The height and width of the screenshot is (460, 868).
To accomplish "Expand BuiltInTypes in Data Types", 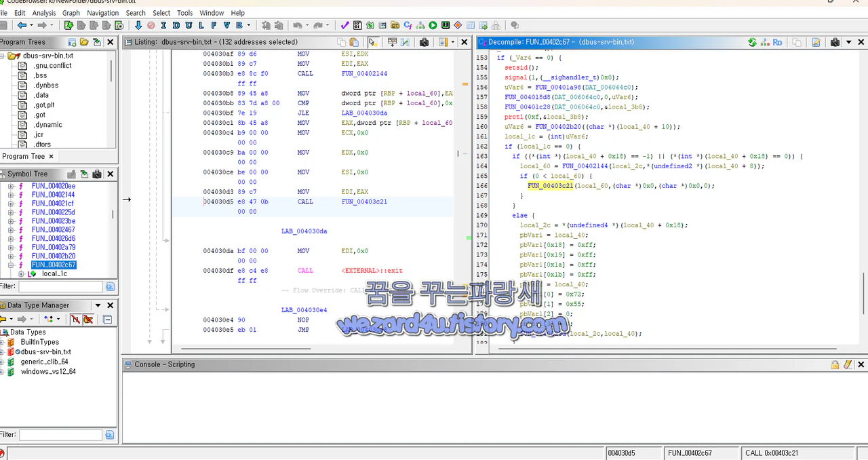I will pos(2,342).
